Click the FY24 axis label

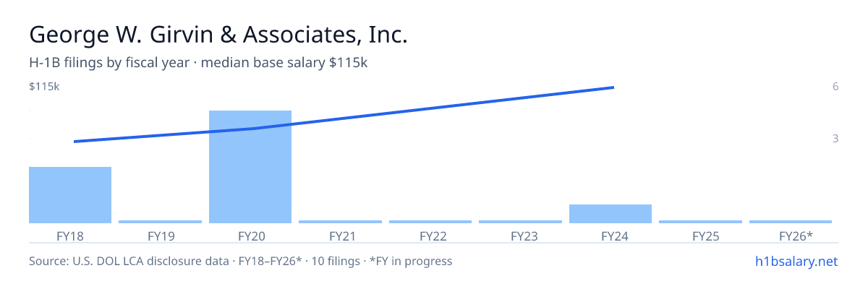(x=610, y=236)
